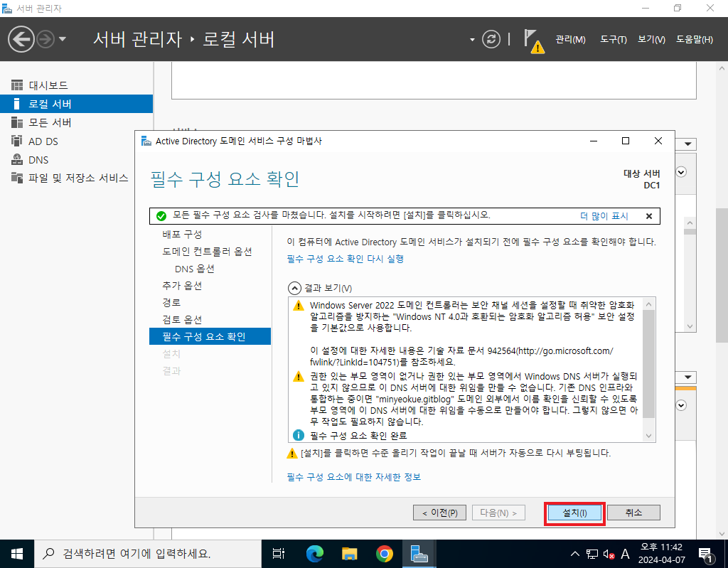Open DNS in the sidebar
Image resolution: width=728 pixels, height=568 pixels.
[77, 160]
